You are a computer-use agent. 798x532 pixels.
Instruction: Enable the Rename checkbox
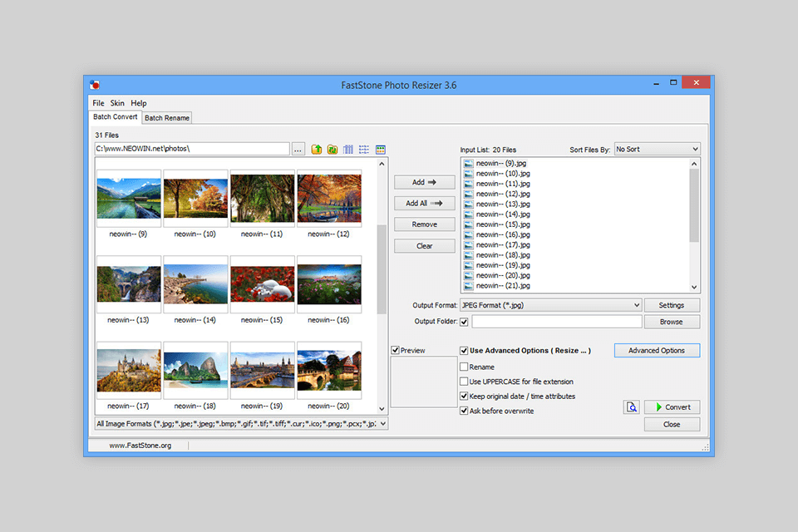coord(464,367)
